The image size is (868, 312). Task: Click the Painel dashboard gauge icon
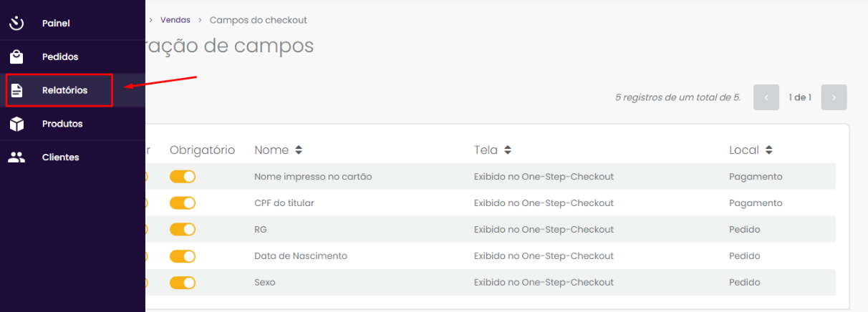click(x=16, y=23)
